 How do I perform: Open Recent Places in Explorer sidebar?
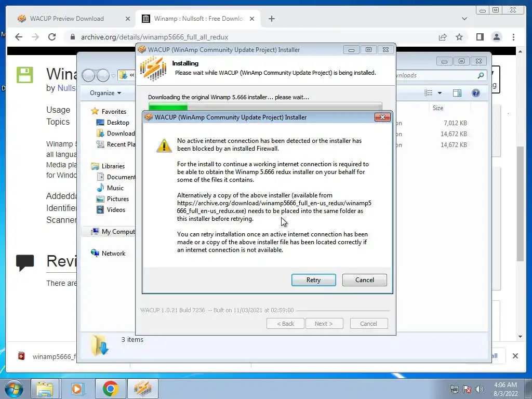pyautogui.click(x=116, y=144)
